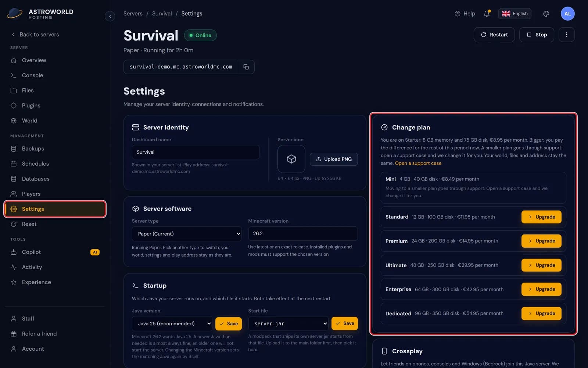Open Copilot AI tool
The image size is (588, 368).
point(55,252)
